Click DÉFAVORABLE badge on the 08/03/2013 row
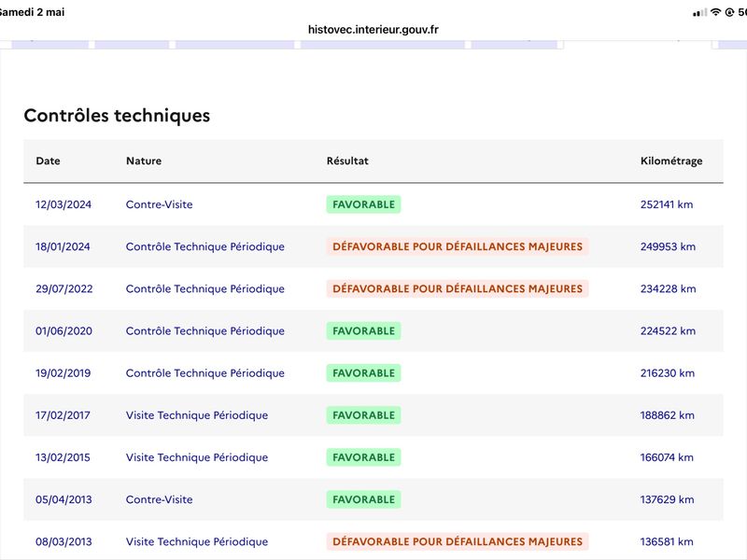 (x=458, y=542)
